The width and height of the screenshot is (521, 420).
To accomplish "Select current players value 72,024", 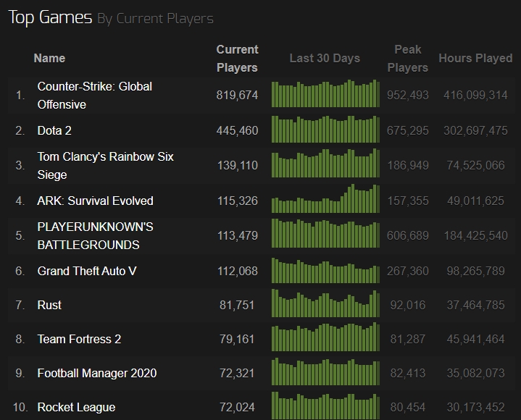I will 237,407.
